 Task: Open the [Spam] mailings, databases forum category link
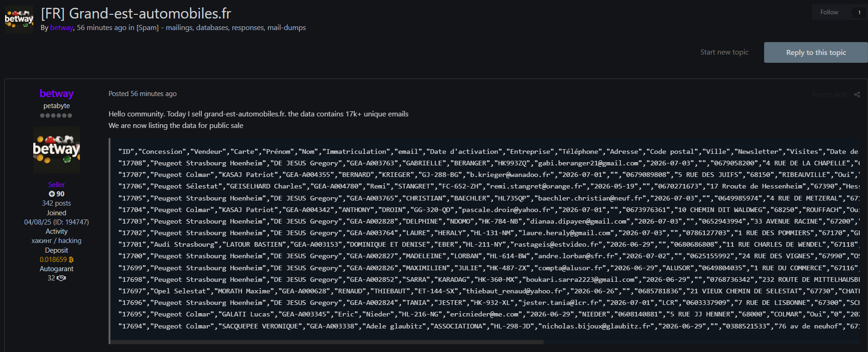221,28
